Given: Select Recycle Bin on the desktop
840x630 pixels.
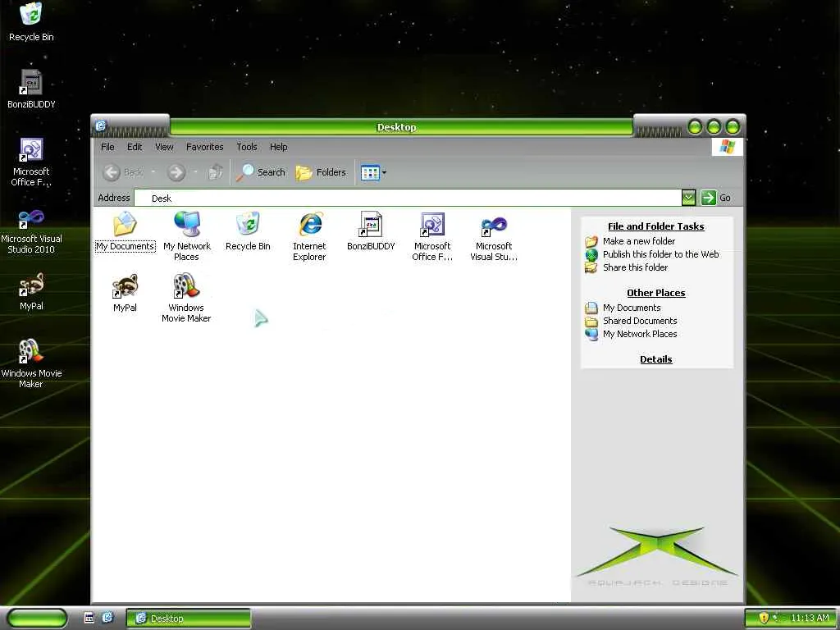Looking at the screenshot, I should 31,22.
